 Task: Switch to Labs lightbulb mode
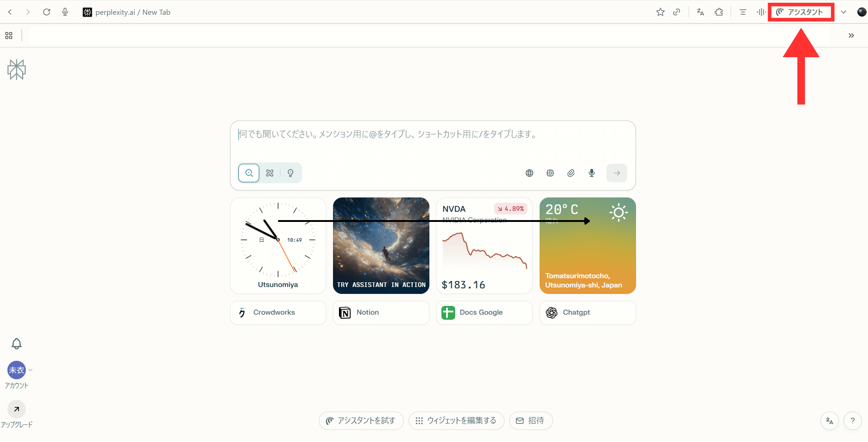[x=291, y=173]
